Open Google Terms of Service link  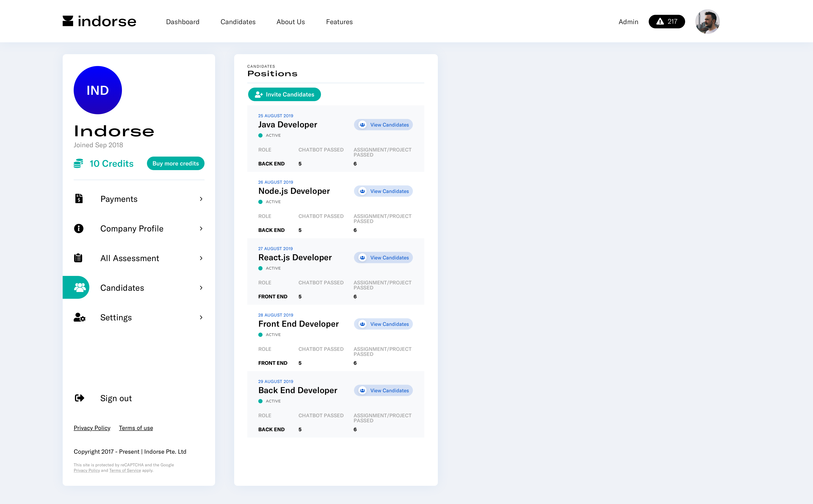pyautogui.click(x=125, y=470)
